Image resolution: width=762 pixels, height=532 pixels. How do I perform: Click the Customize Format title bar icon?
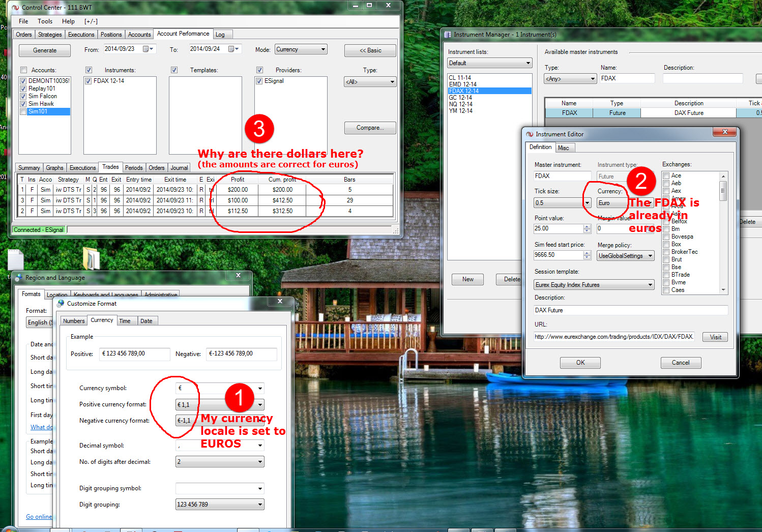click(61, 304)
